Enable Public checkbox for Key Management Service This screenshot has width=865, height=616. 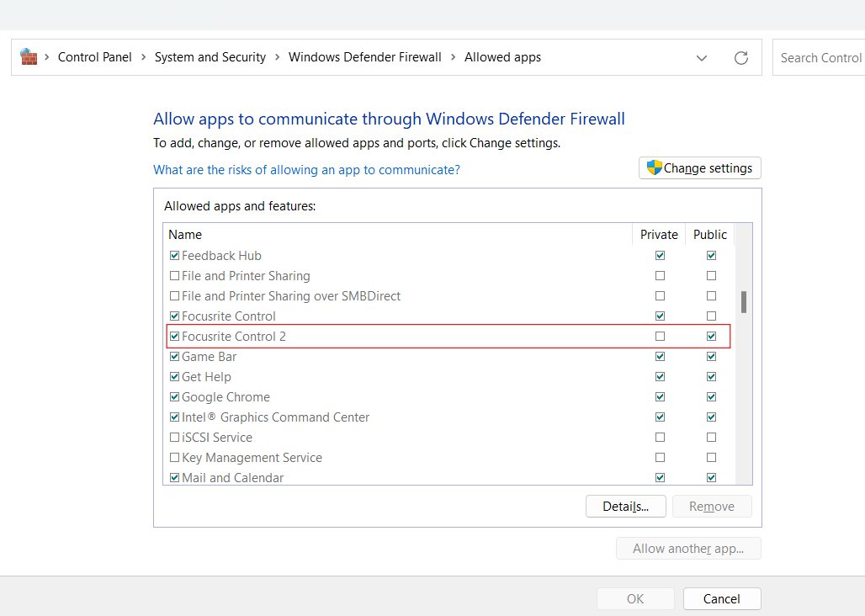point(711,457)
